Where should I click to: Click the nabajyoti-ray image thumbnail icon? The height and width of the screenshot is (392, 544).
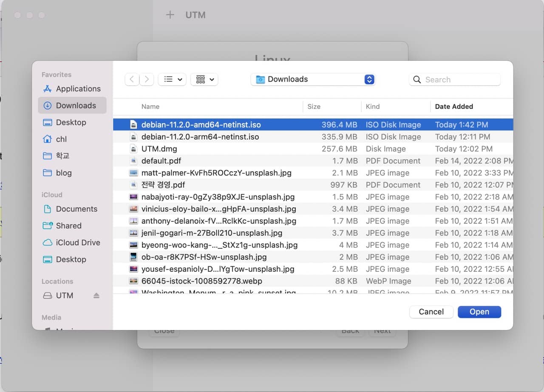[133, 197]
